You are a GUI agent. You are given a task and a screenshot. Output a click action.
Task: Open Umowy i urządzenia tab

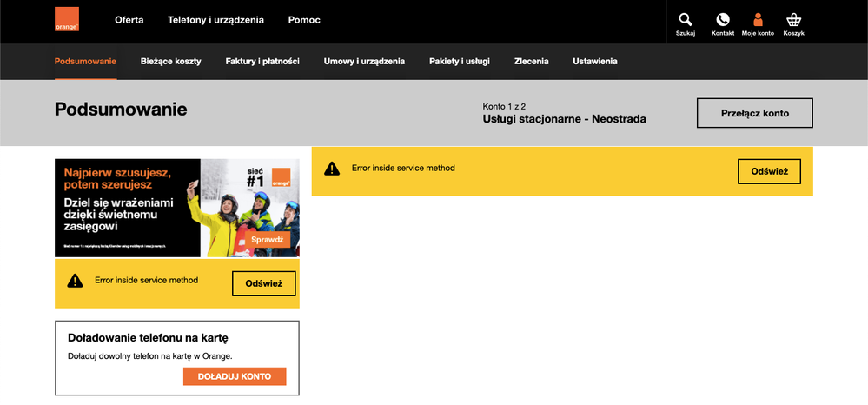tap(364, 62)
